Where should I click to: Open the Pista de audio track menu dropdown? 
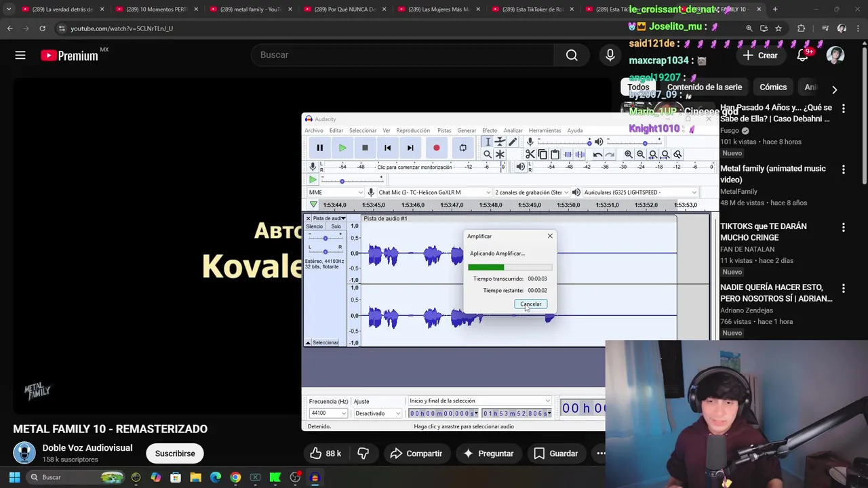329,218
